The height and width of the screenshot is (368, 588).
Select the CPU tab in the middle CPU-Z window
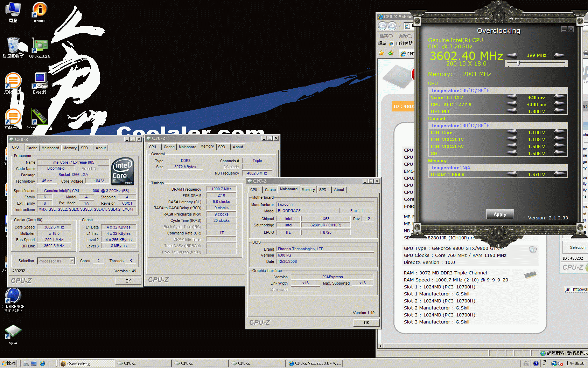tap(153, 147)
